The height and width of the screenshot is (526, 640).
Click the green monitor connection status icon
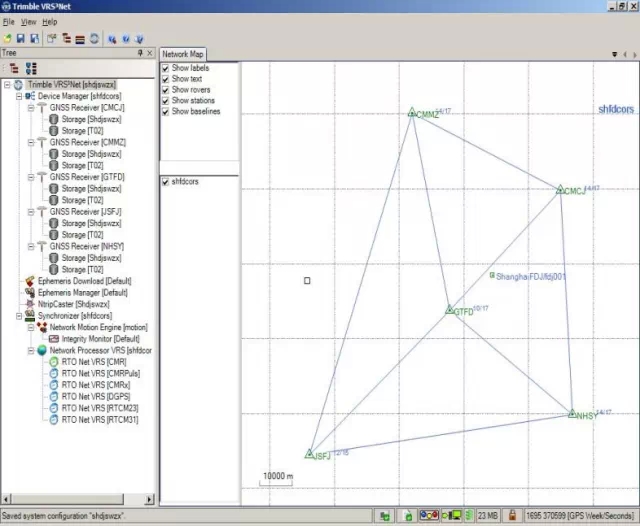[x=452, y=516]
